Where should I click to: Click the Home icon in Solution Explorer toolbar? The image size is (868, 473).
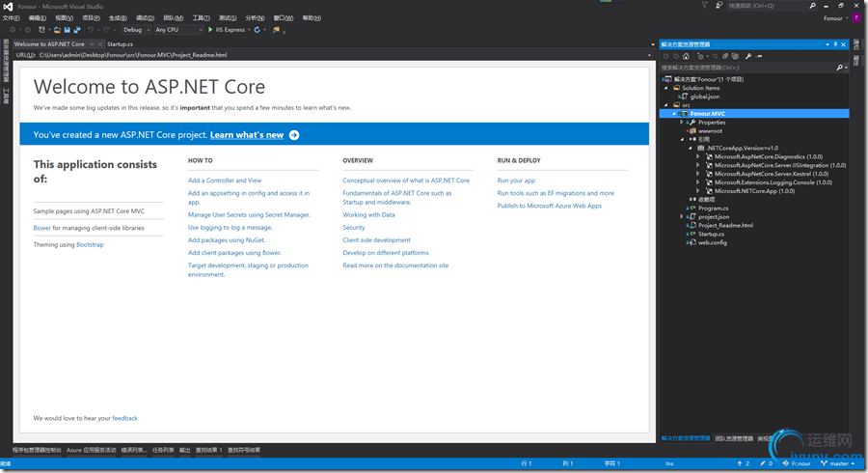[x=685, y=56]
